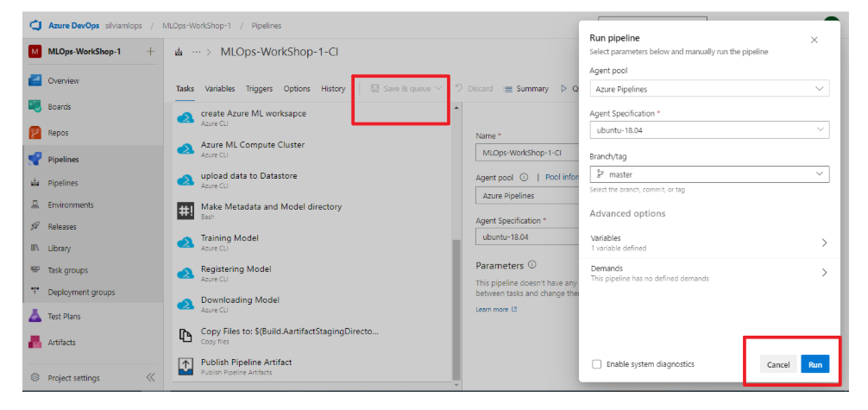Click the Task groups icon
This screenshot has width=868, height=410.
tap(35, 270)
